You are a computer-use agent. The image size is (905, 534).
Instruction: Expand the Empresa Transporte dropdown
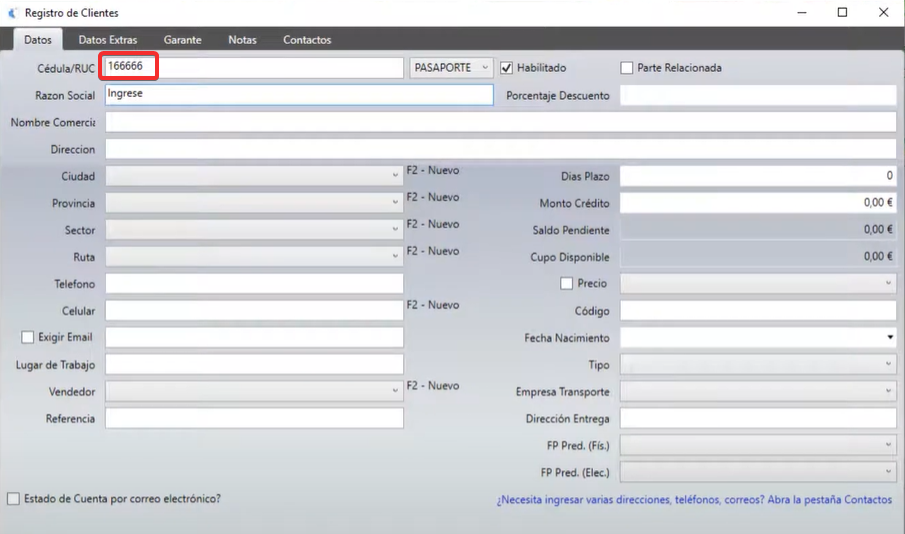[x=758, y=391]
